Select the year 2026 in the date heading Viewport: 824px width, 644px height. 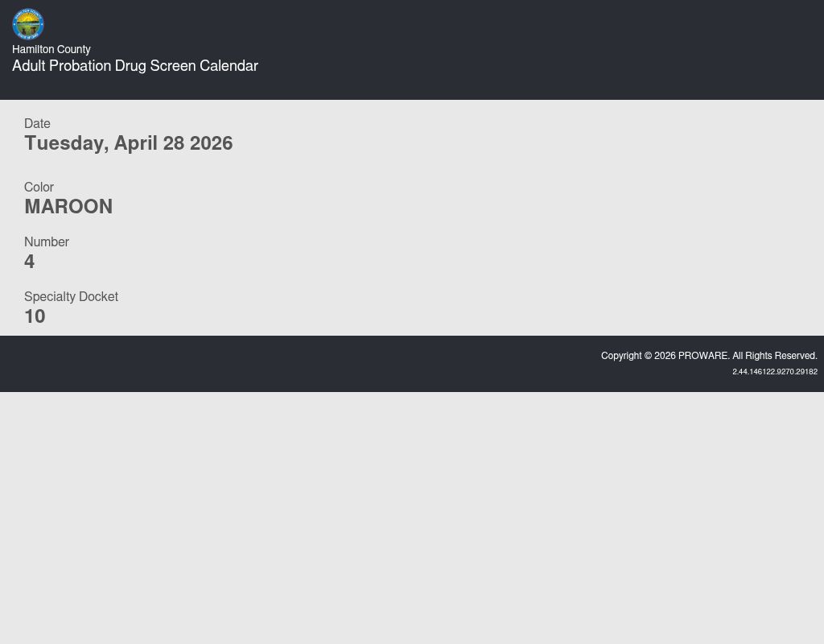point(211,143)
